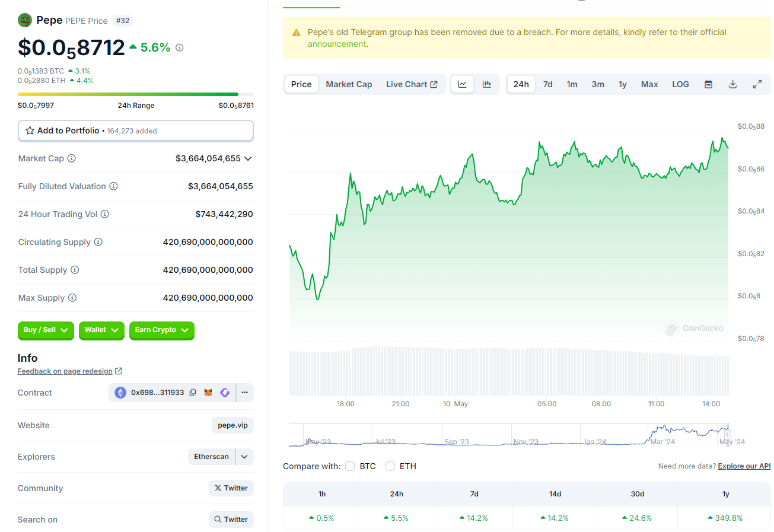The width and height of the screenshot is (774, 532).
Task: Show Market Cap info tooltip icon
Action: [72, 158]
